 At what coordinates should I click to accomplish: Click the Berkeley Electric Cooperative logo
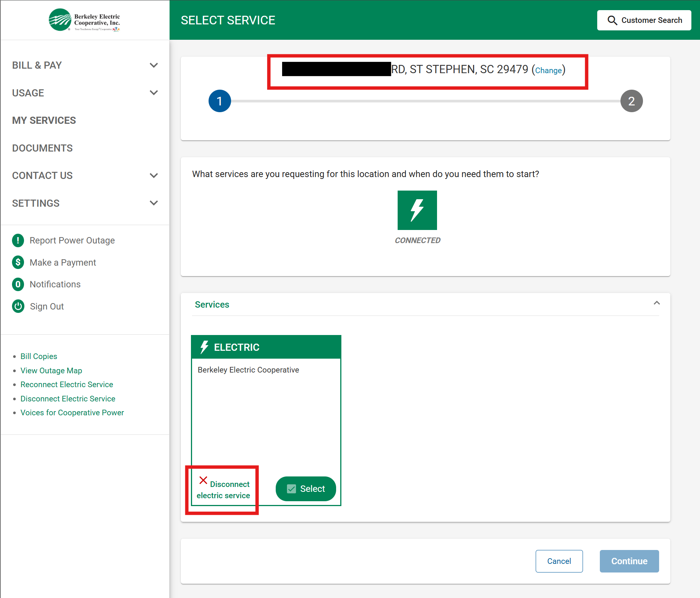click(84, 20)
